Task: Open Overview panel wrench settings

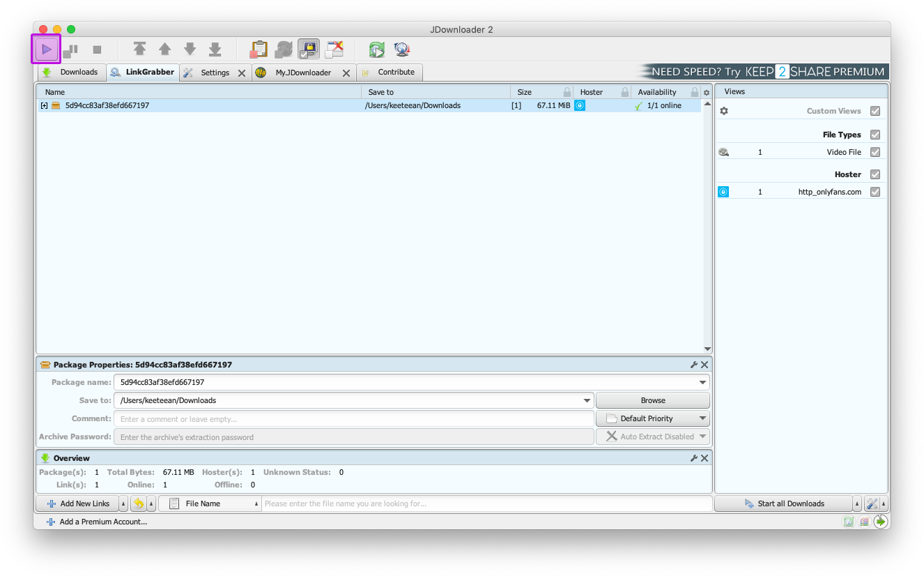Action: coord(694,458)
